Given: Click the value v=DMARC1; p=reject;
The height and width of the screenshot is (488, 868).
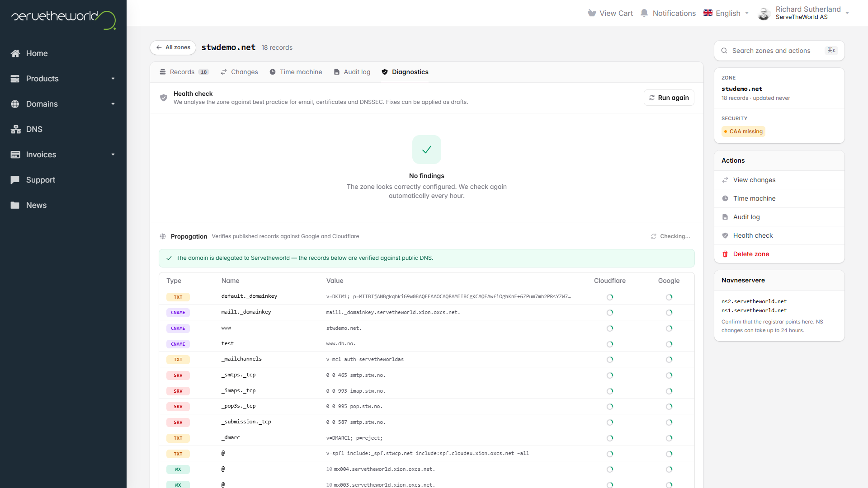Looking at the screenshot, I should coord(354,438).
